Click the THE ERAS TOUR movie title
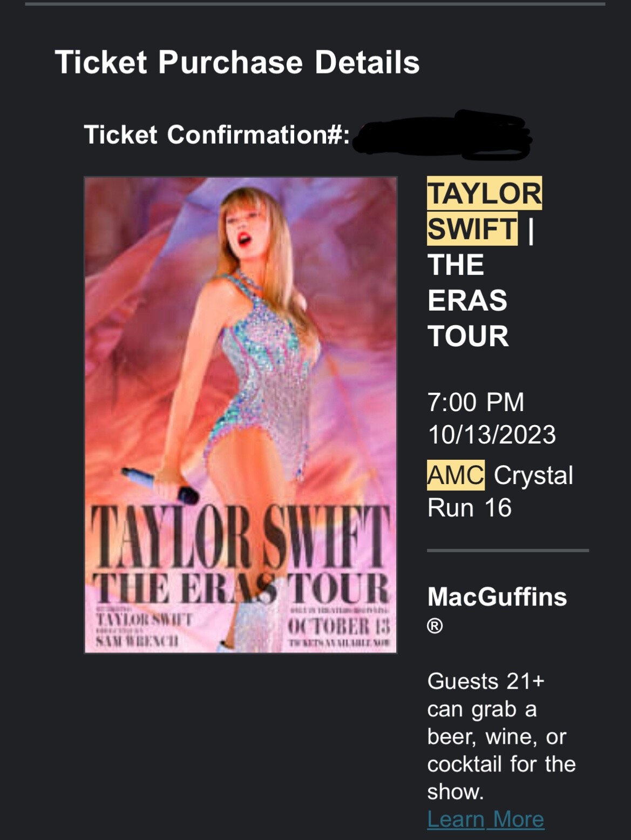 [x=467, y=300]
